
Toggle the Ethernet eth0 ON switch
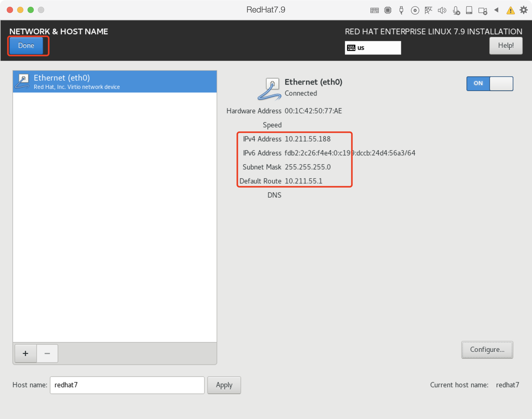point(490,83)
